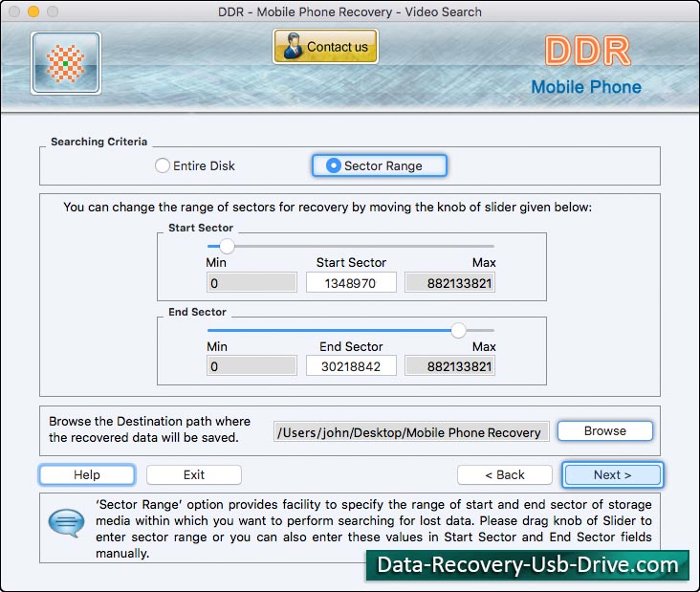Click the blue speech bubble info icon

pyautogui.click(x=66, y=522)
